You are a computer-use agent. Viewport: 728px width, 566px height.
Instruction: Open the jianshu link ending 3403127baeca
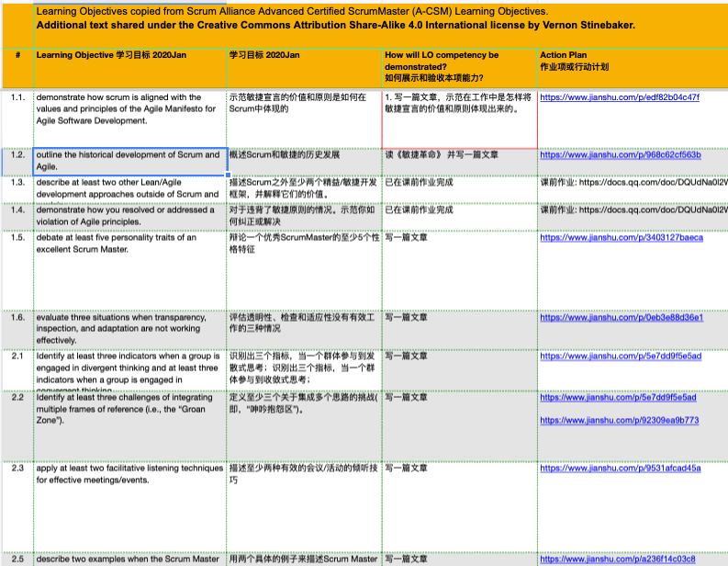tap(622, 237)
